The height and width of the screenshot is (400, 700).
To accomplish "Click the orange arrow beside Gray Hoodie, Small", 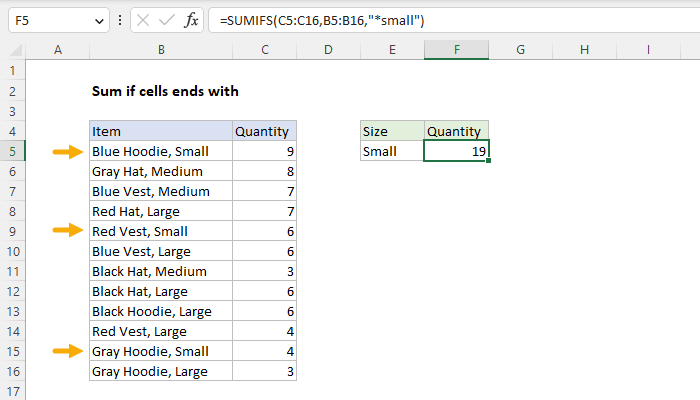I will pyautogui.click(x=67, y=351).
